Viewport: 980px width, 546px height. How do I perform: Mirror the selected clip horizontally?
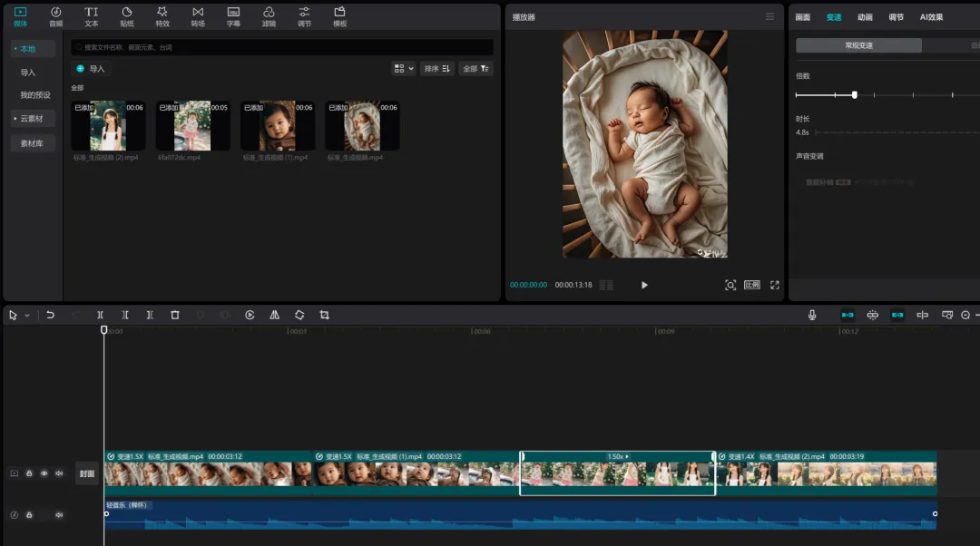pos(274,315)
